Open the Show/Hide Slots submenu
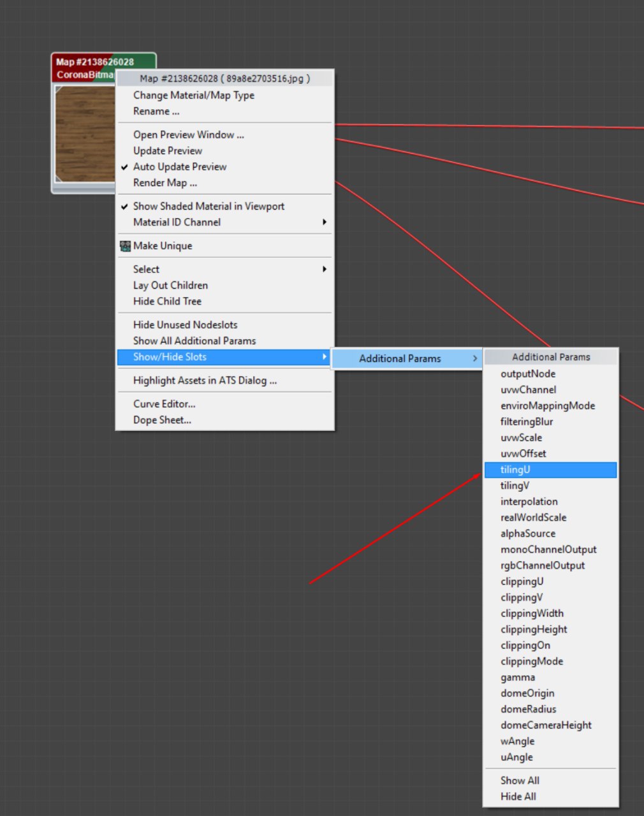This screenshot has height=816, width=644. coord(224,357)
